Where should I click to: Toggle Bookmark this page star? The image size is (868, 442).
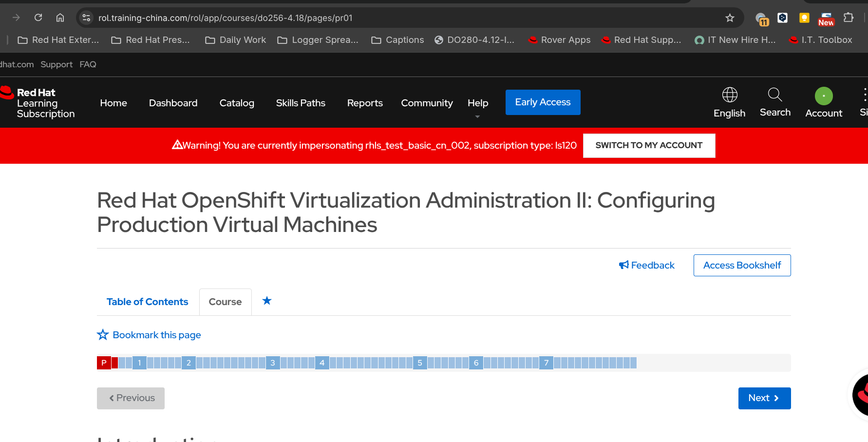[103, 335]
